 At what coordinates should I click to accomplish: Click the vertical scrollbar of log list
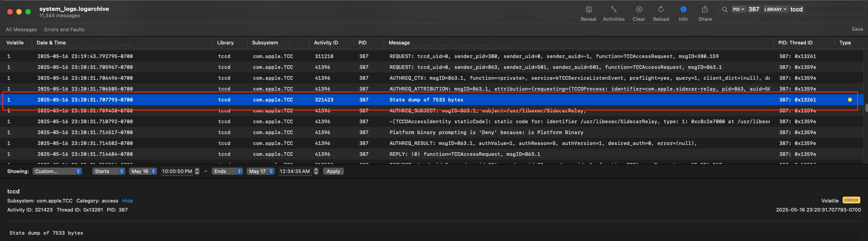pyautogui.click(x=866, y=108)
